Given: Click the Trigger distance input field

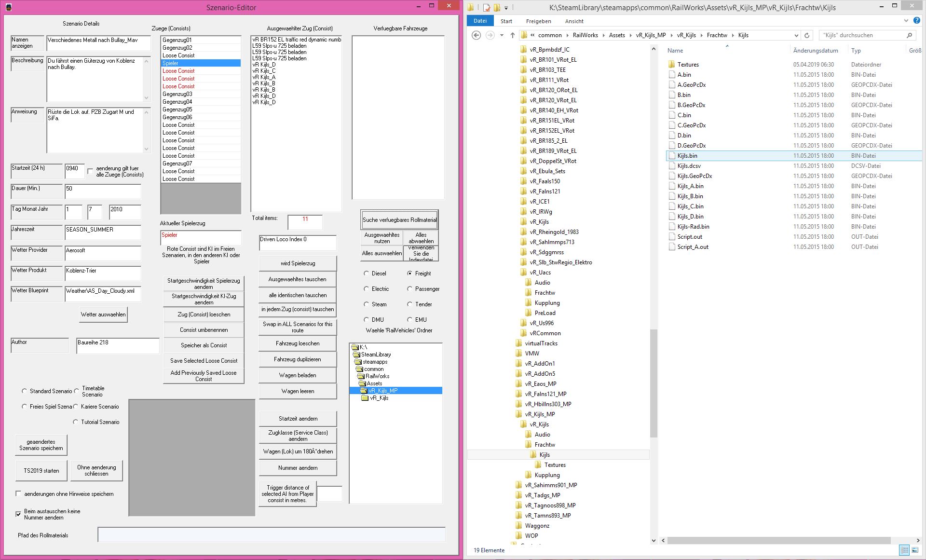Looking at the screenshot, I should click(330, 494).
